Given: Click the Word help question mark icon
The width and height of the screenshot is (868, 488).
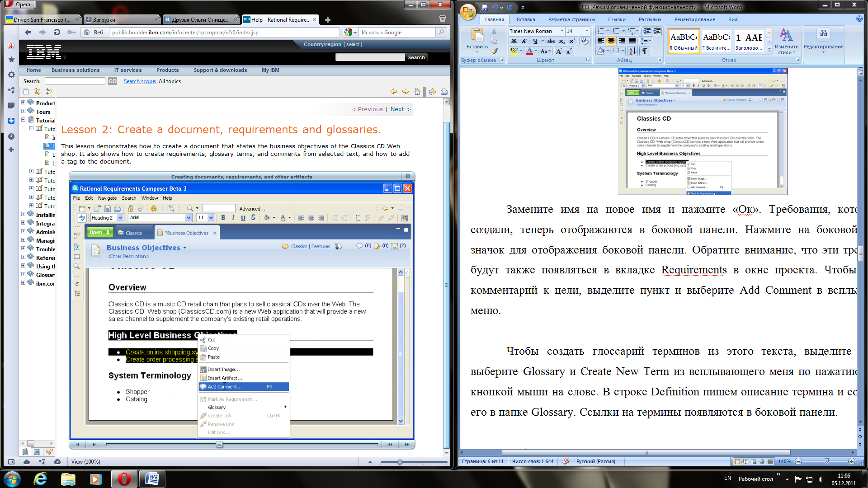Looking at the screenshot, I should pyautogui.click(x=859, y=19).
